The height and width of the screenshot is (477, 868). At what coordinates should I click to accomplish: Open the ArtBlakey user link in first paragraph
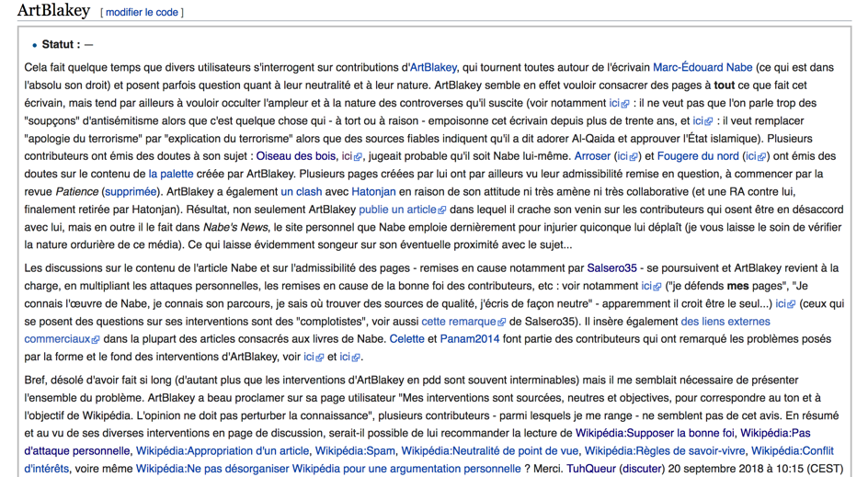[x=433, y=67]
